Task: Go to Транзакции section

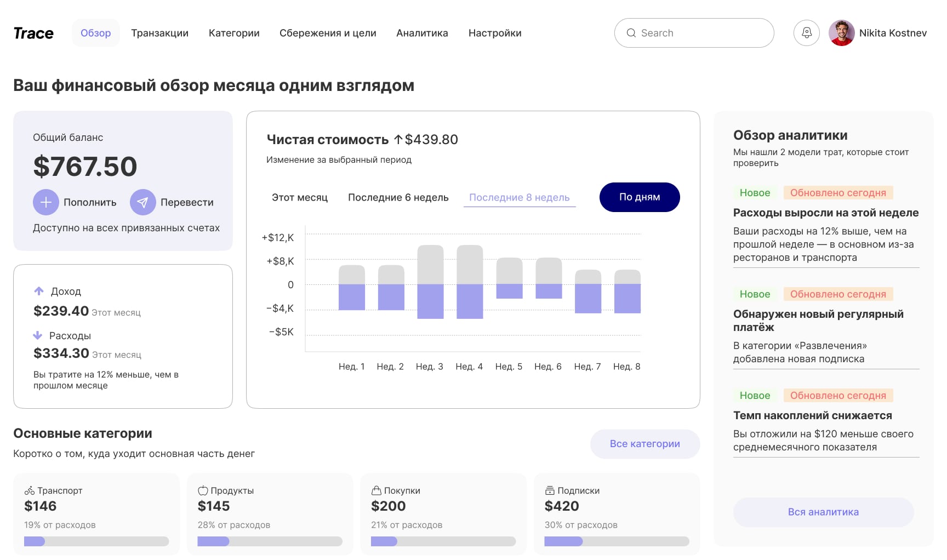Action: point(159,33)
